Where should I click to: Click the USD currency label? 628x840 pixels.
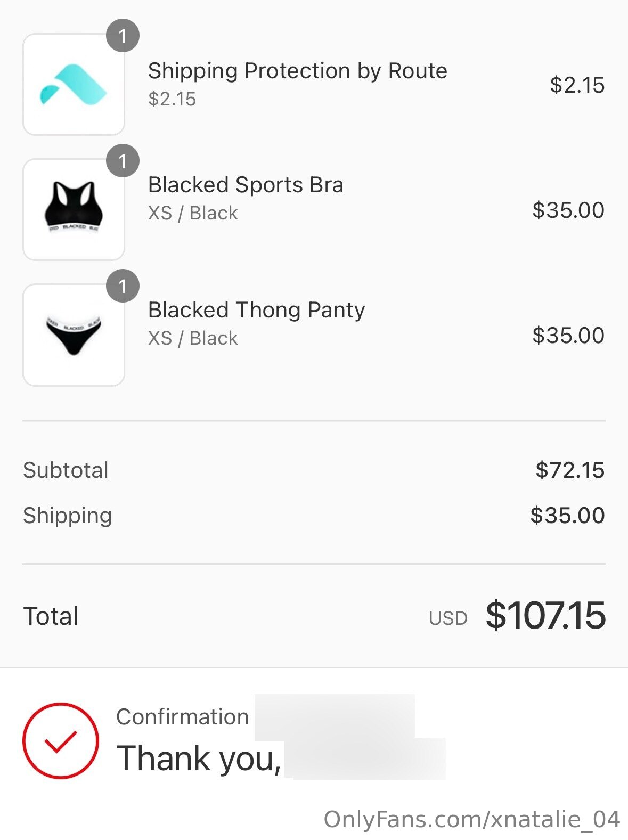click(x=448, y=618)
